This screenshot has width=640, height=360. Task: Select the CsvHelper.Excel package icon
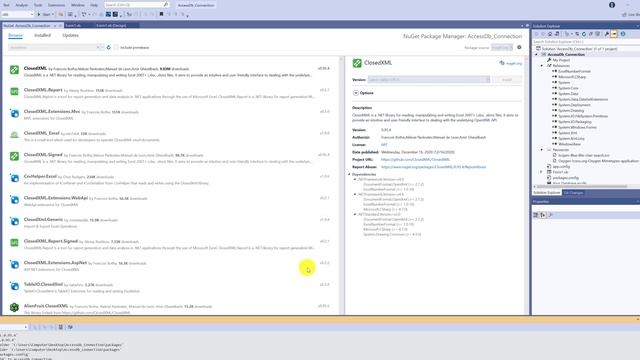pos(14,178)
